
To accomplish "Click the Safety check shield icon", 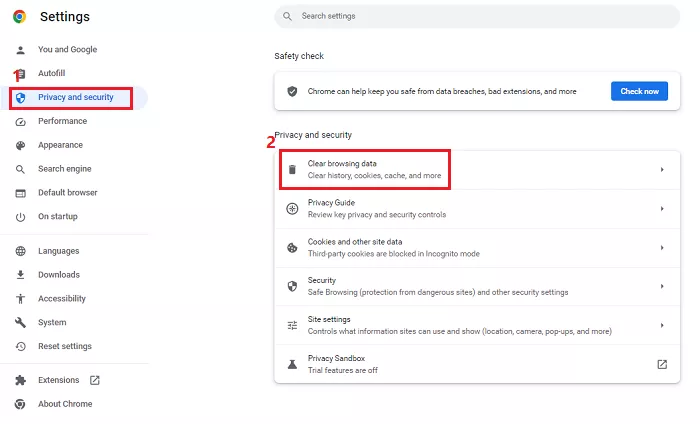I will [292, 91].
